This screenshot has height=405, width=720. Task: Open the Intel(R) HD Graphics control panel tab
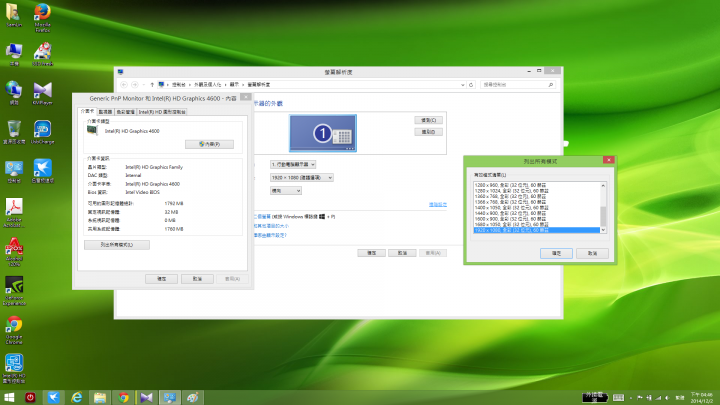[x=162, y=112]
